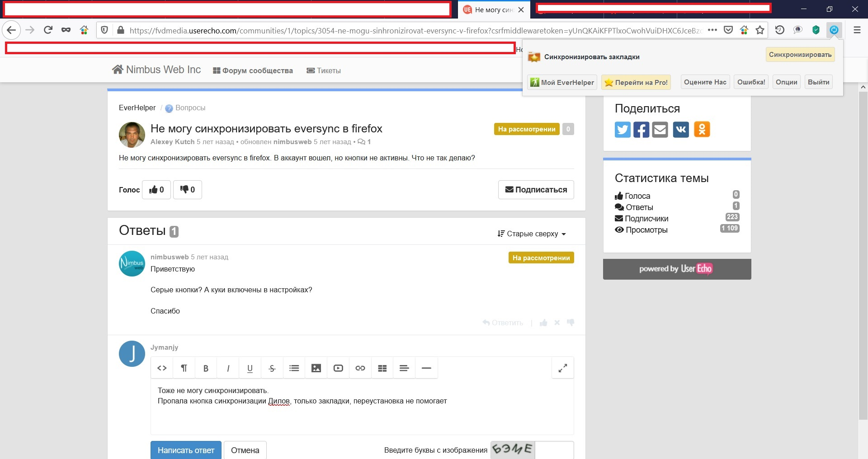Insert a table in reply
The height and width of the screenshot is (459, 868).
(x=382, y=368)
